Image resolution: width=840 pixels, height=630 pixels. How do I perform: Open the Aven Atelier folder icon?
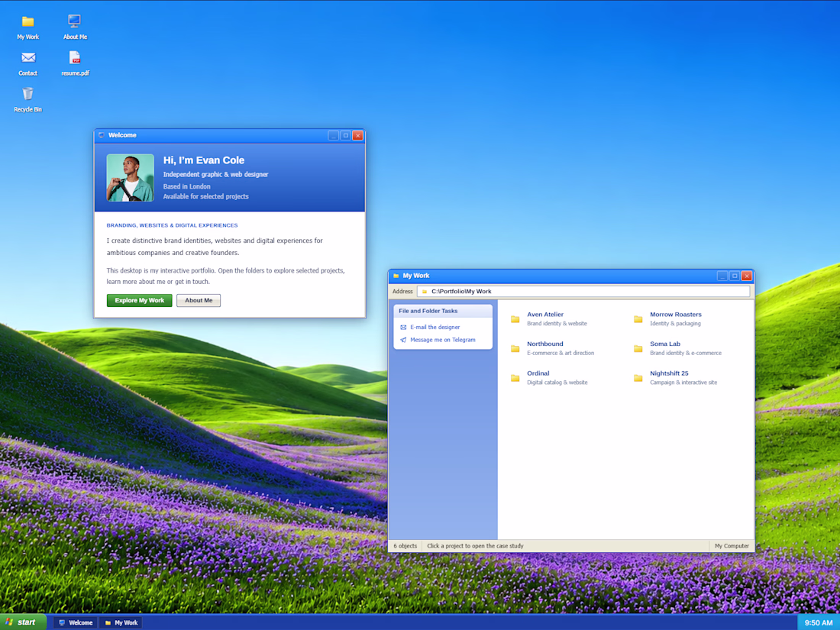click(515, 319)
